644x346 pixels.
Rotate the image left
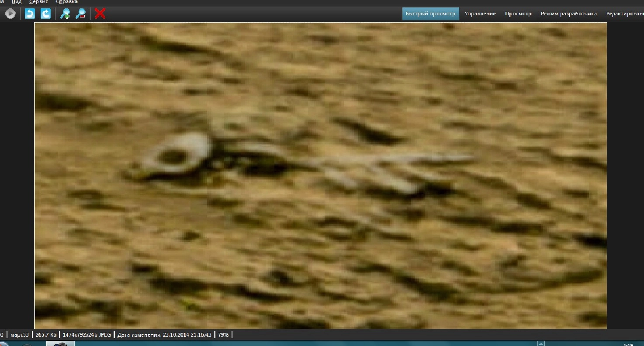(30, 14)
